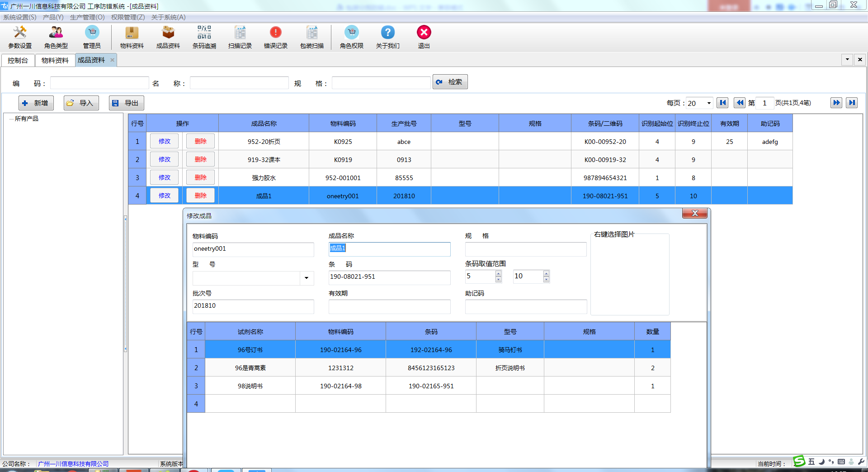
Task: Open the 错误记录 error records tool
Action: click(276, 37)
